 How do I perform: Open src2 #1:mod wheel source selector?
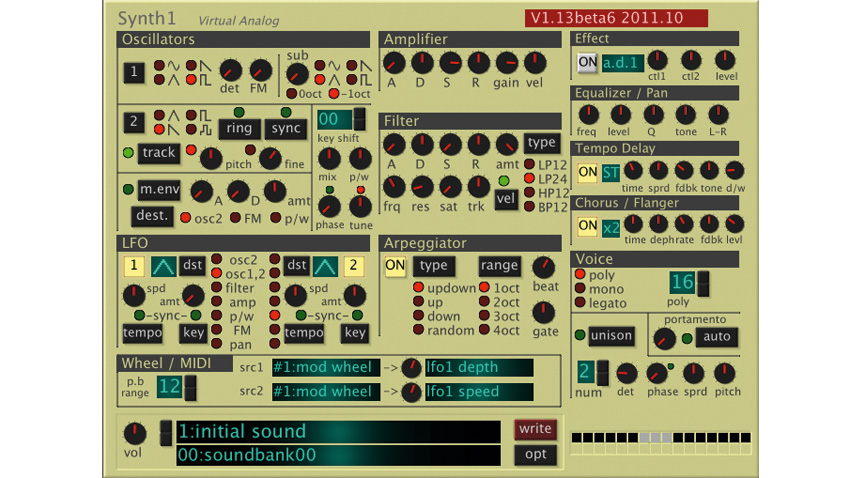click(x=326, y=392)
